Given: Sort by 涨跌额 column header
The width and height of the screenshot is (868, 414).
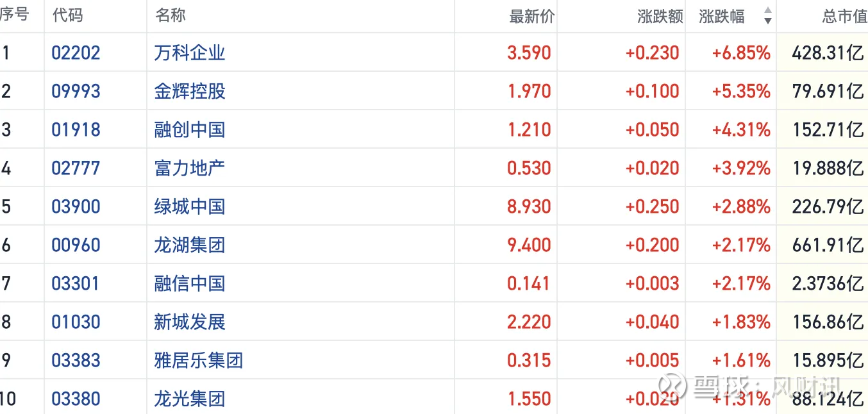Looking at the screenshot, I should pyautogui.click(x=660, y=17).
